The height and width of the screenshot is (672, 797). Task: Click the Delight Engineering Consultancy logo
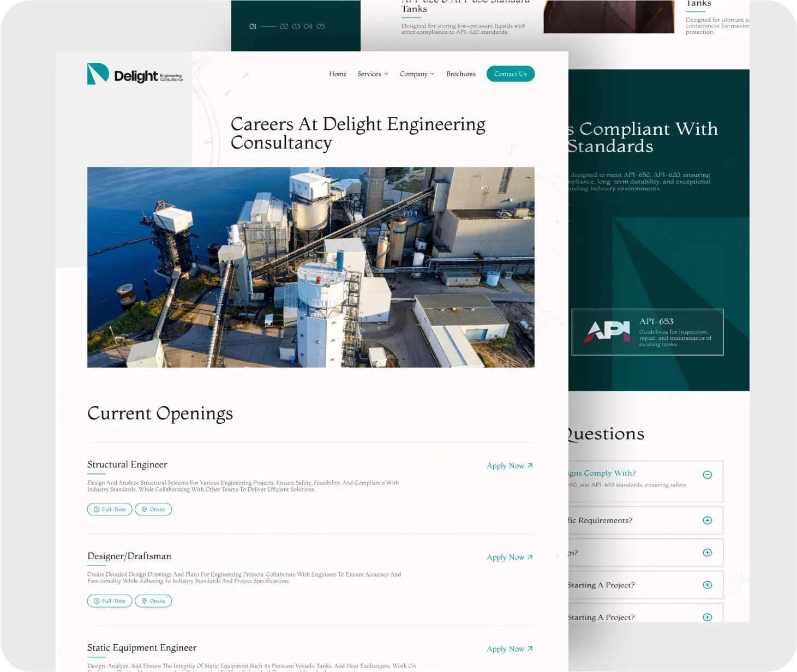(135, 74)
